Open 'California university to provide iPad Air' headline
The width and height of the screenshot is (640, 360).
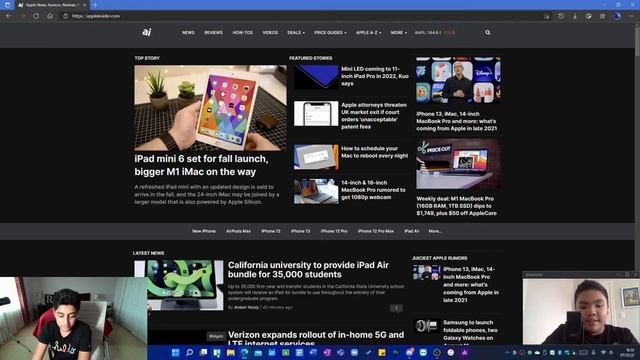coord(308,270)
